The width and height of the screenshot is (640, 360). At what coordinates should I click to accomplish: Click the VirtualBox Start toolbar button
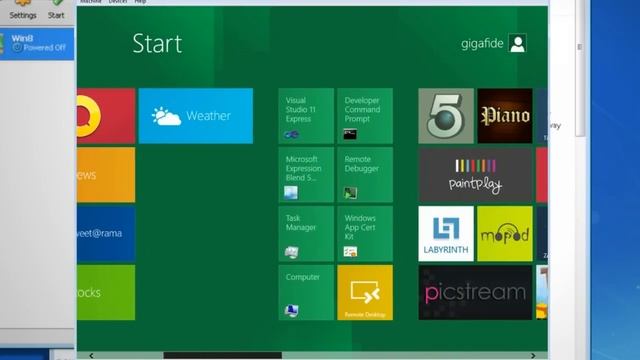click(x=56, y=10)
